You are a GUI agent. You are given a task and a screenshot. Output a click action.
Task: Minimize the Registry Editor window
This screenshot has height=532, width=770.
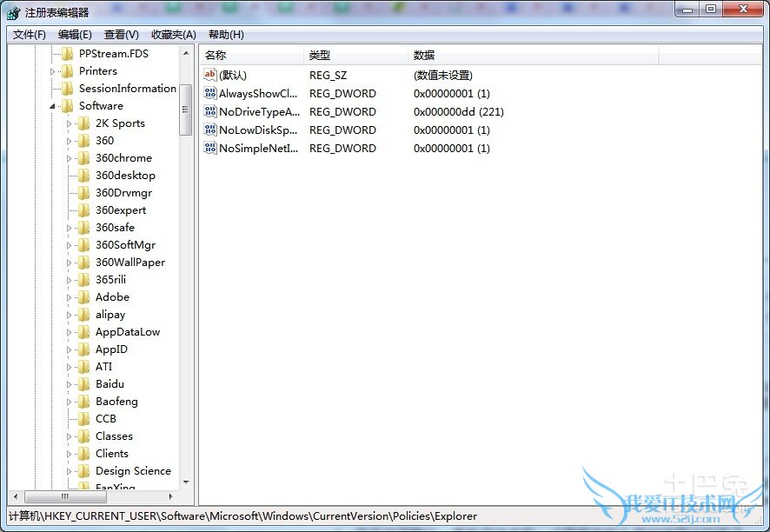(687, 10)
